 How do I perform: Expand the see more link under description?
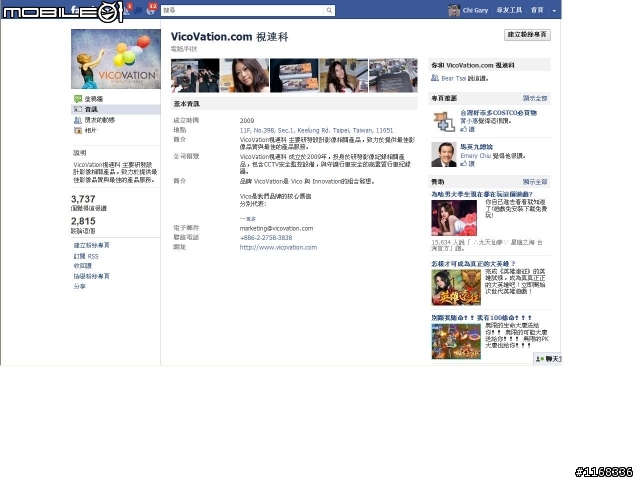pyautogui.click(x=248, y=219)
